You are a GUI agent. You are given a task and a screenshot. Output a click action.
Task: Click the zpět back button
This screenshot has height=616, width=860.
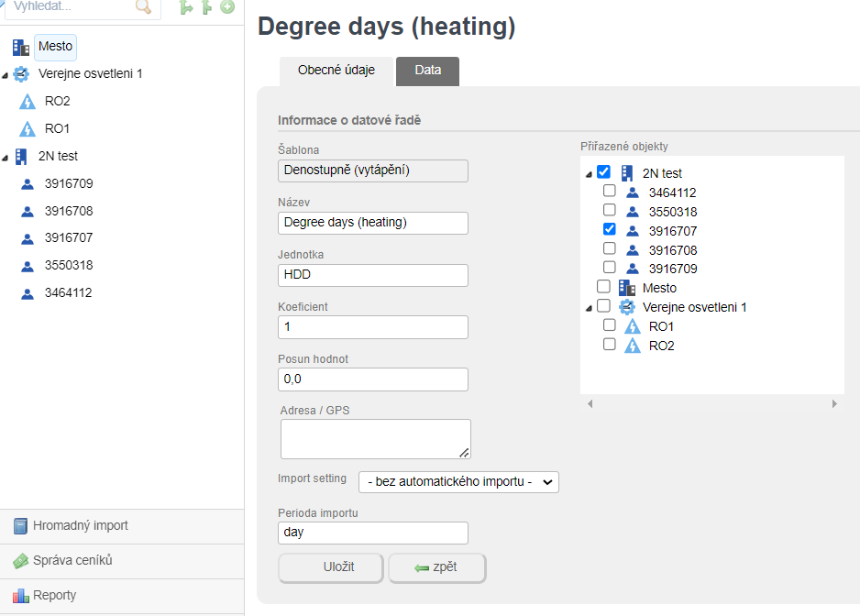point(436,567)
